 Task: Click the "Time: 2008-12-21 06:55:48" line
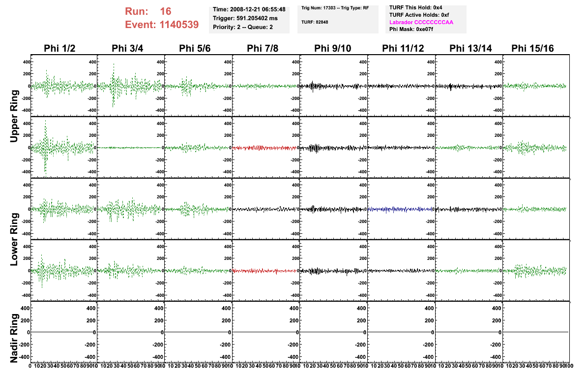pos(249,9)
